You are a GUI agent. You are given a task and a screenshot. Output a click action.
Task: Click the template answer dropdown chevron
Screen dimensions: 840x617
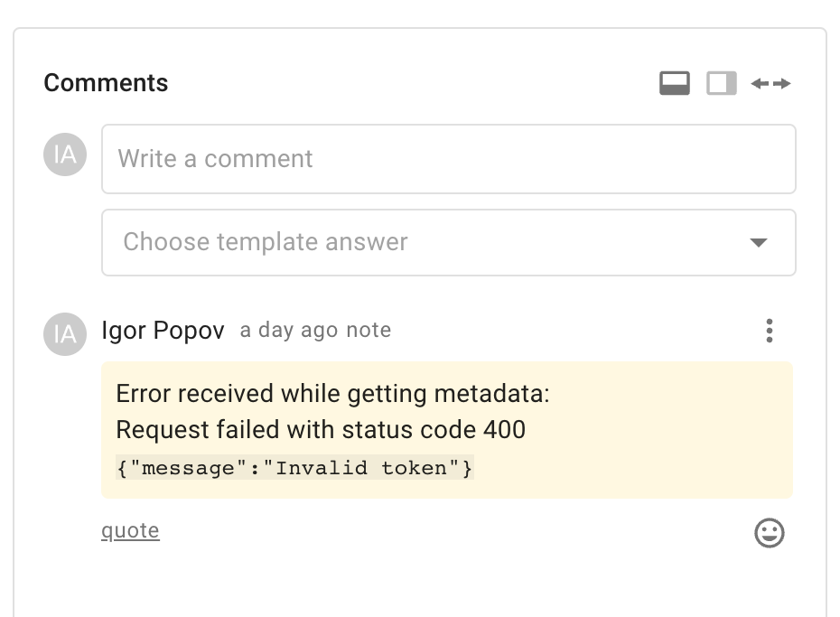[x=760, y=242]
